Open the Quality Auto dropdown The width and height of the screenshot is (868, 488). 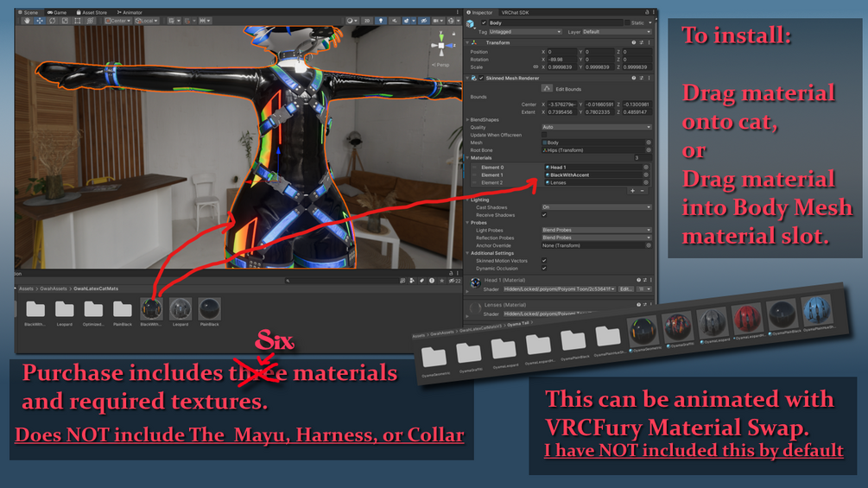pos(596,127)
